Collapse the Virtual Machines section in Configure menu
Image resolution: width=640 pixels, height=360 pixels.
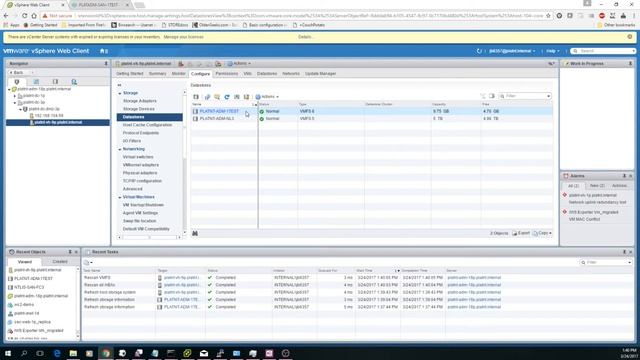coord(120,197)
